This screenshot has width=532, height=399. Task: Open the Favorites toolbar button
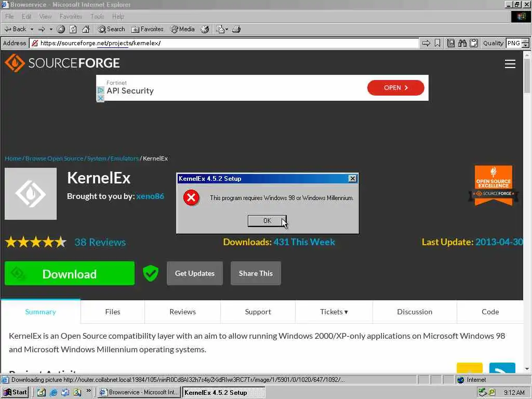(x=147, y=29)
